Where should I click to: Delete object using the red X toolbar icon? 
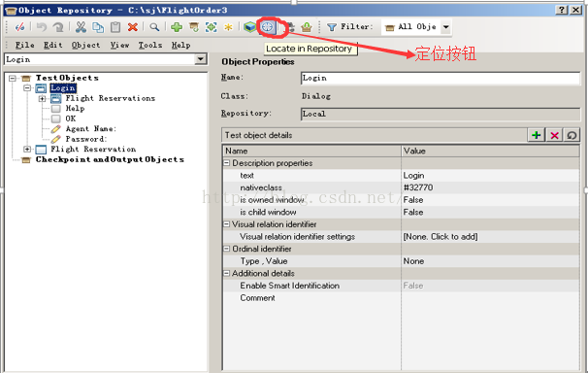133,27
